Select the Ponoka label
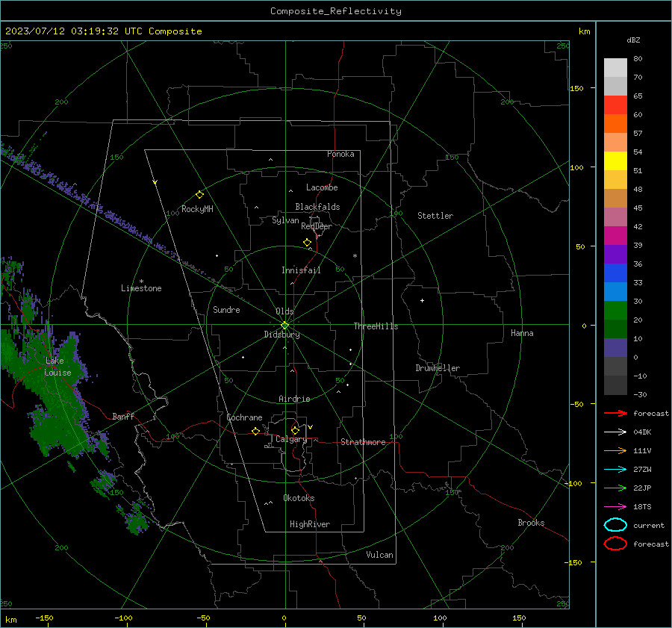 [x=340, y=155]
